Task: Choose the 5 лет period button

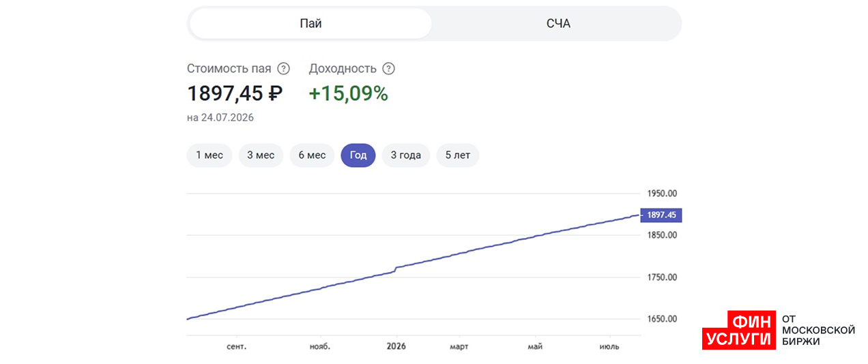Action: point(457,155)
